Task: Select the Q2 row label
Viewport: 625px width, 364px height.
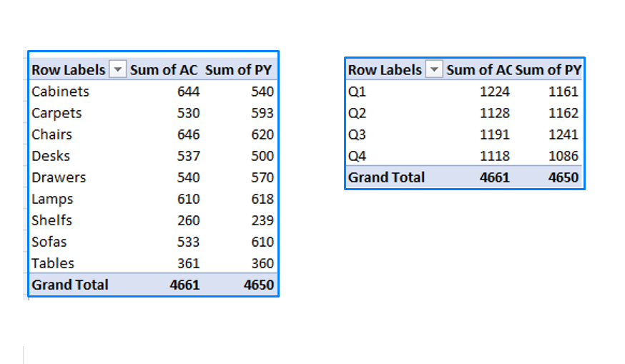Action: 357,113
